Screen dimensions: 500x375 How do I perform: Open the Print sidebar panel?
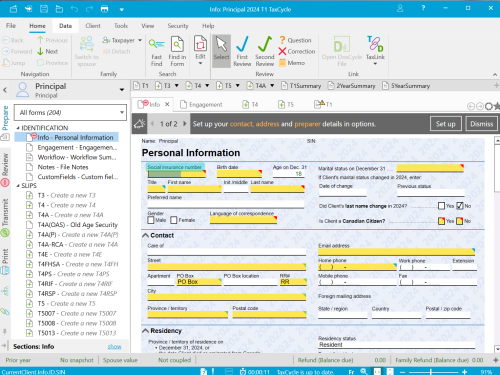(x=5, y=261)
